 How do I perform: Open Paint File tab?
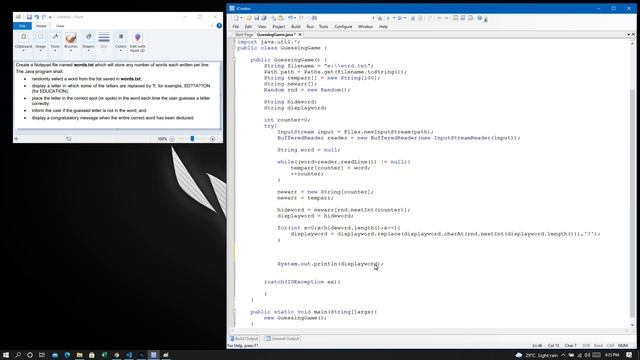coord(22,26)
